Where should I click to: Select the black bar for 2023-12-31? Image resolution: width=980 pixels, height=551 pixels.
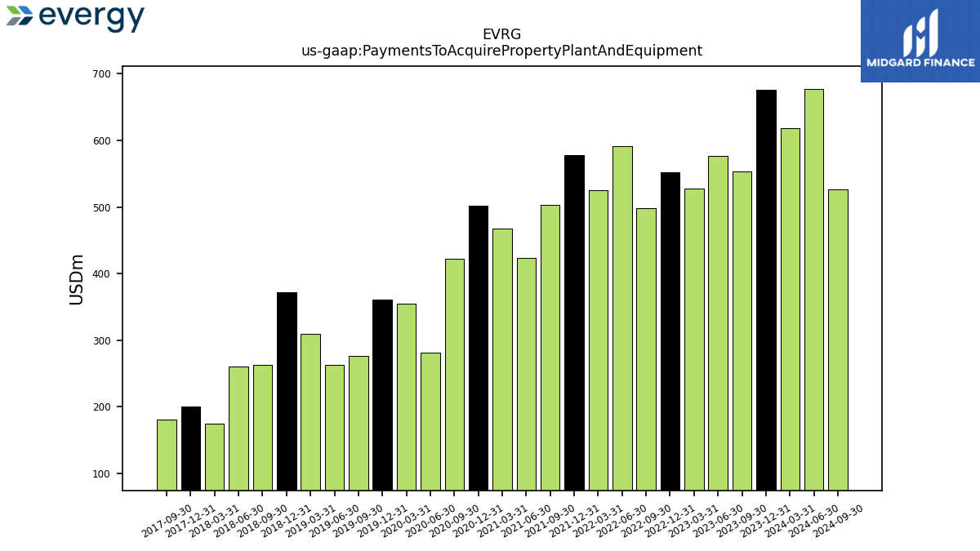click(x=766, y=290)
